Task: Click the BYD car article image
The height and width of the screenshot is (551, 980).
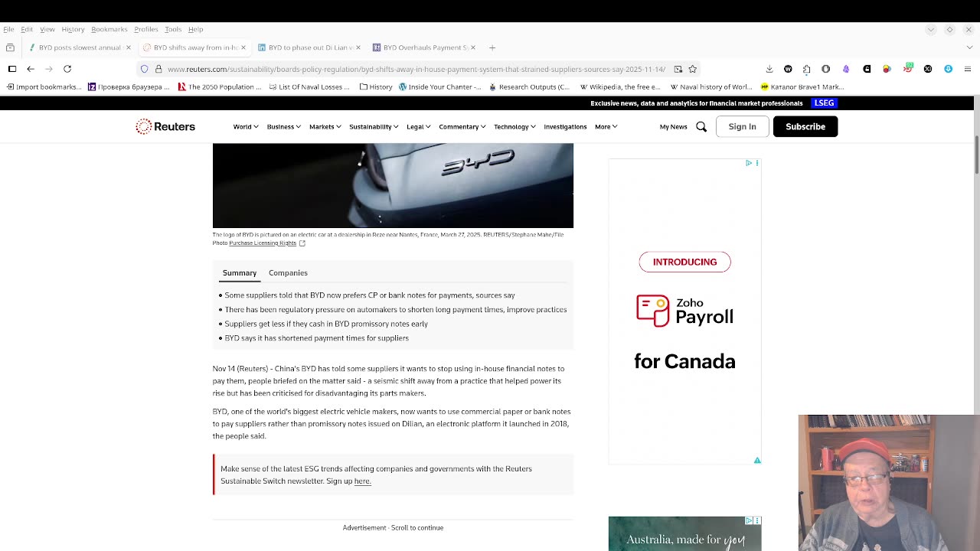Action: tap(393, 185)
